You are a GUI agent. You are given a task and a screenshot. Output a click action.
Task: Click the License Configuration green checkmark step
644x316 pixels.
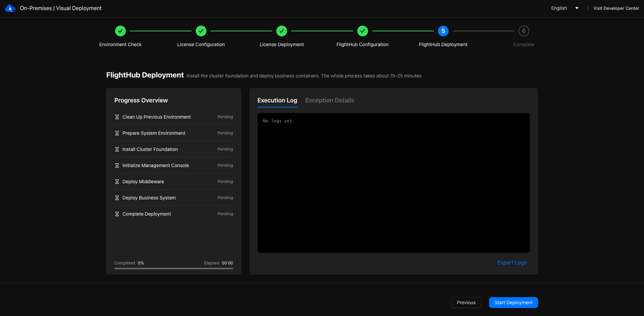[x=201, y=31]
